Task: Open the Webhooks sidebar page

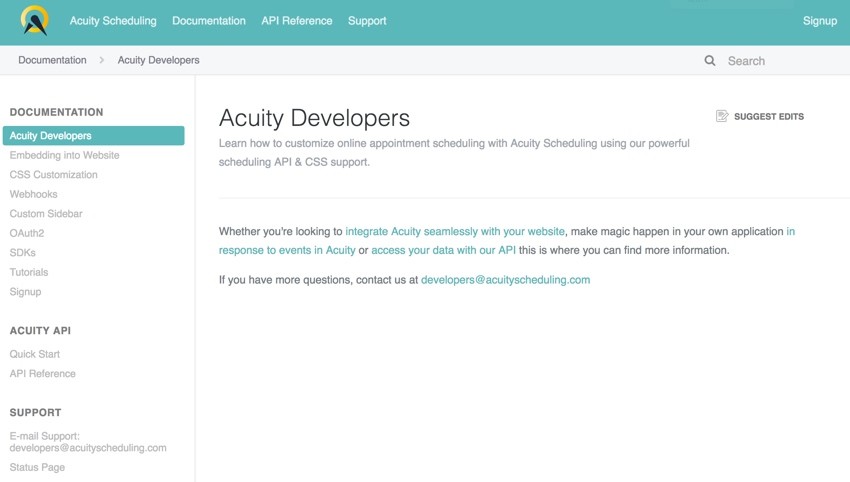Action: pyautogui.click(x=33, y=194)
